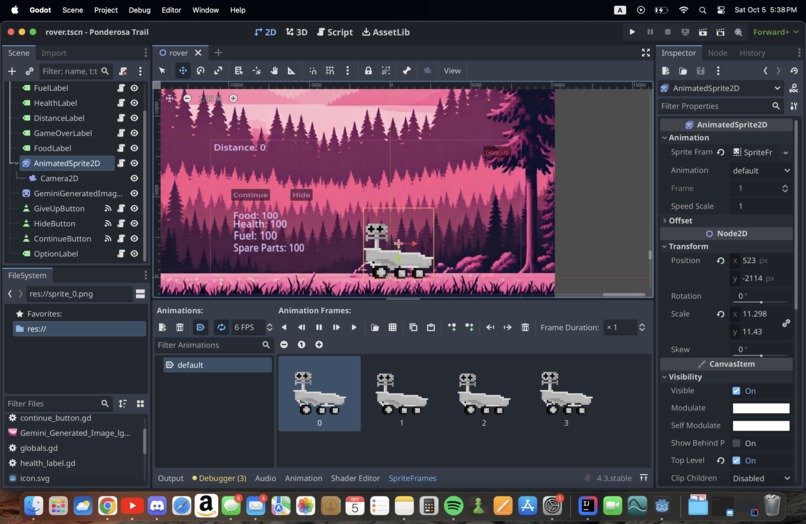Instantiate child scene with link icon
Viewport: 806px width, 524px height.
[x=29, y=71]
